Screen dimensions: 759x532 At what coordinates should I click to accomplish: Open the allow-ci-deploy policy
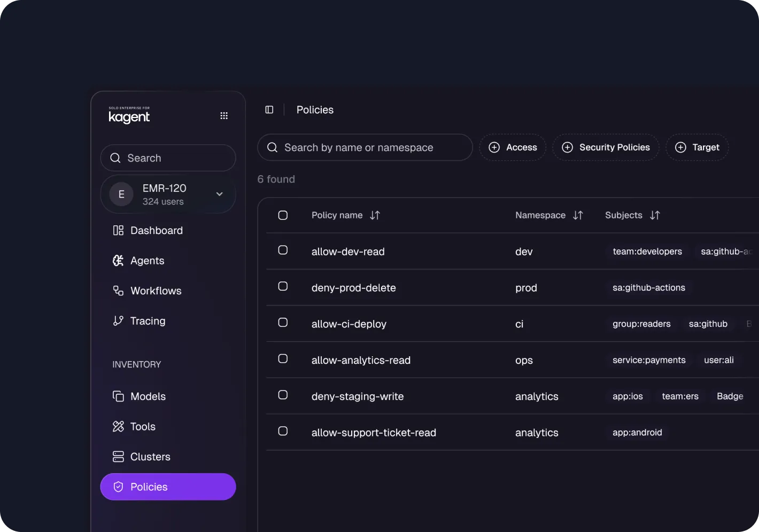tap(349, 324)
